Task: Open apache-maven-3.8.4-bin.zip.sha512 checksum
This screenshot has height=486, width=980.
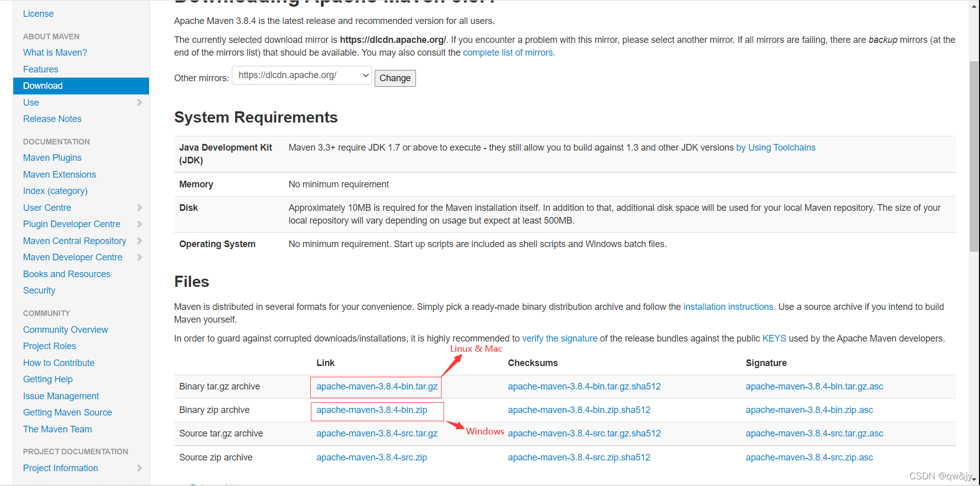Action: [579, 410]
